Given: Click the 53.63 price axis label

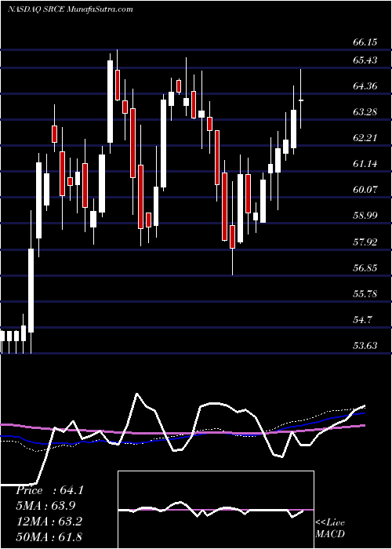Looking at the screenshot, I should (365, 346).
